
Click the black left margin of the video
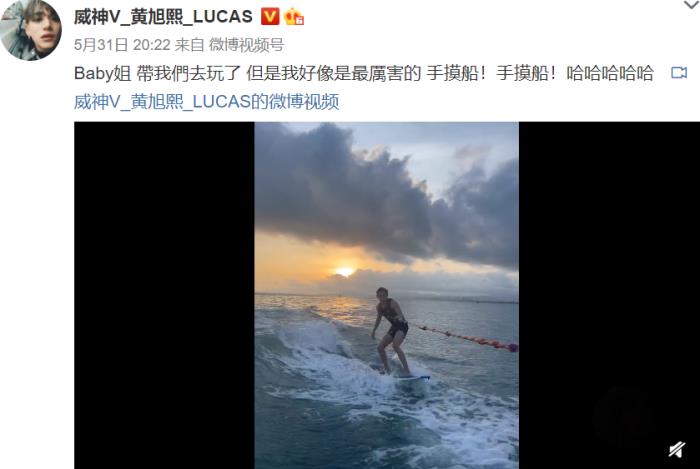(164, 295)
